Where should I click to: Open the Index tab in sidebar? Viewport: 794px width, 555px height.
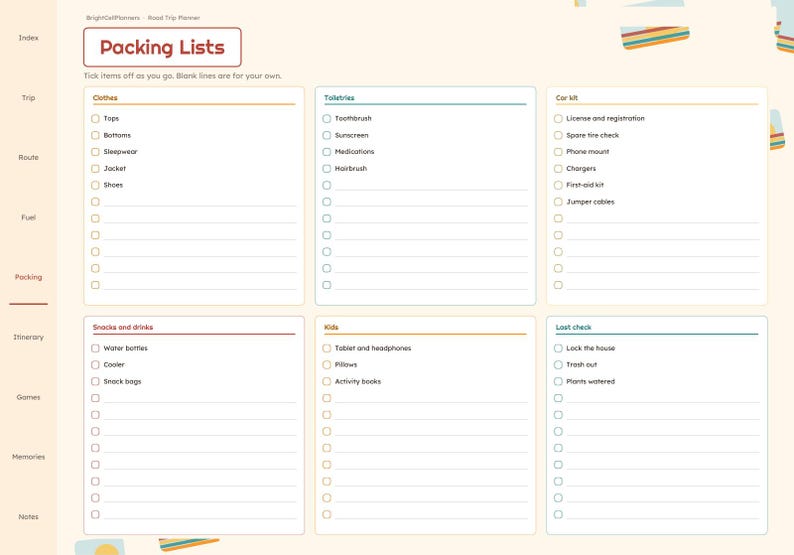(x=28, y=38)
